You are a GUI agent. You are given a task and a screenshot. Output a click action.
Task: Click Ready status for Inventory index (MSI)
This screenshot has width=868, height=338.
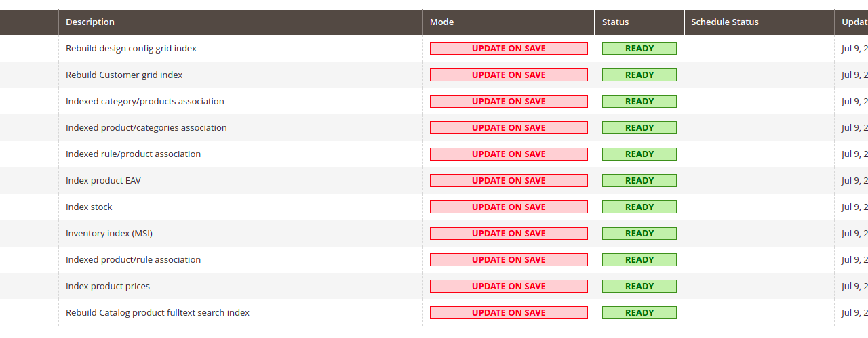[x=639, y=234]
